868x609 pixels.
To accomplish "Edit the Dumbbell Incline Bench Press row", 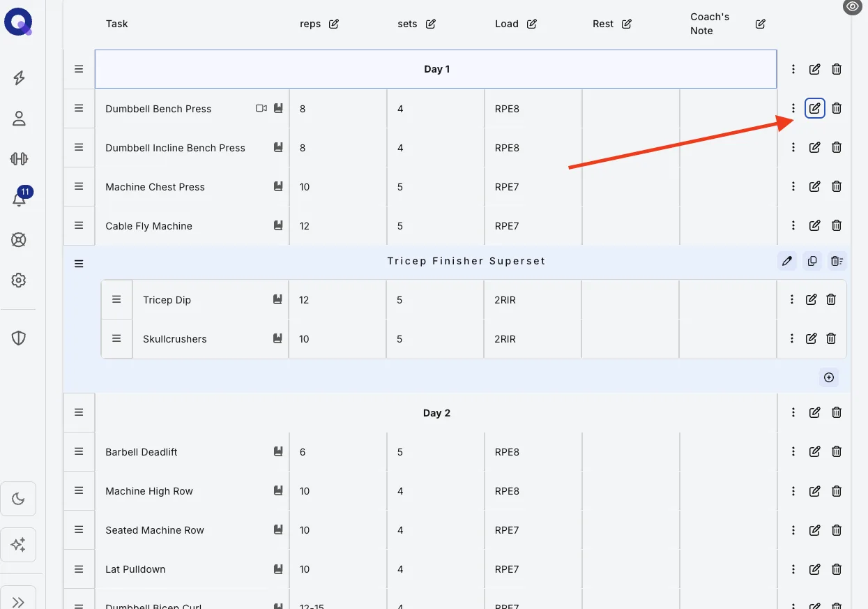I will coord(814,147).
